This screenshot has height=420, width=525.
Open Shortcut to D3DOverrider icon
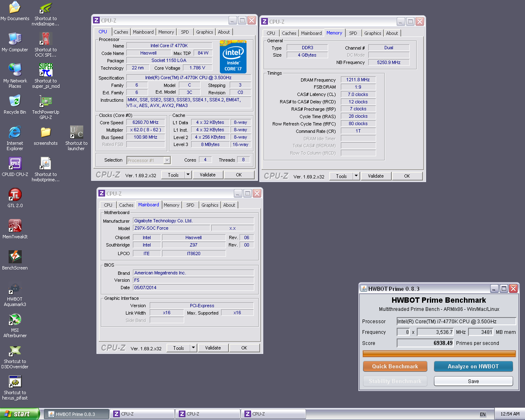click(x=15, y=356)
